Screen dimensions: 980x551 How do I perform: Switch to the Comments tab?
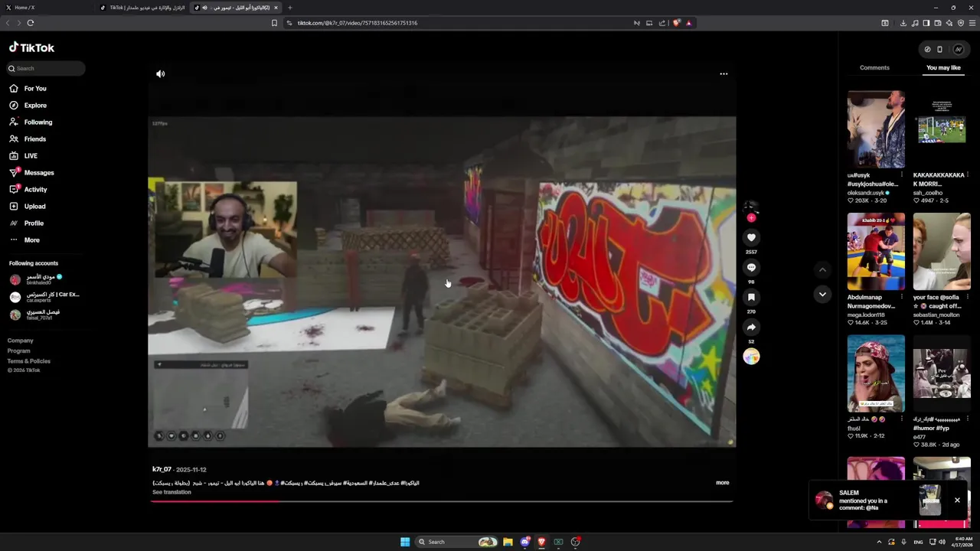874,67
